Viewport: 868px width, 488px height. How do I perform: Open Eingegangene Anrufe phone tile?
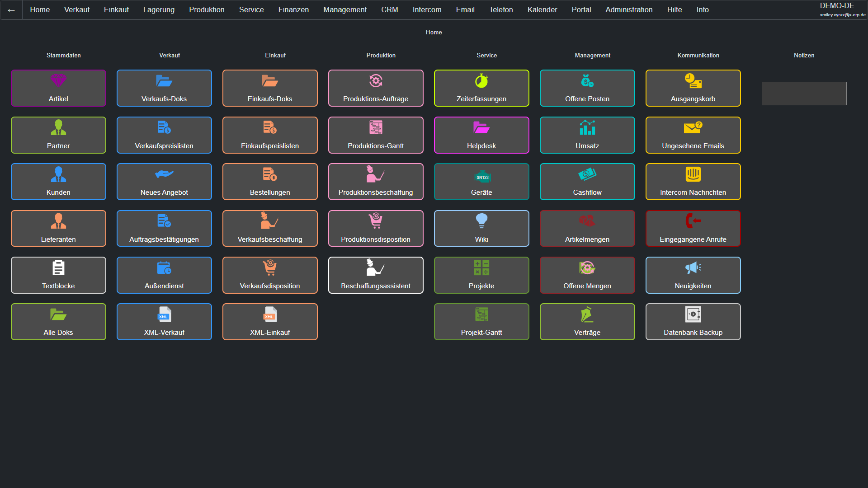[x=693, y=229]
